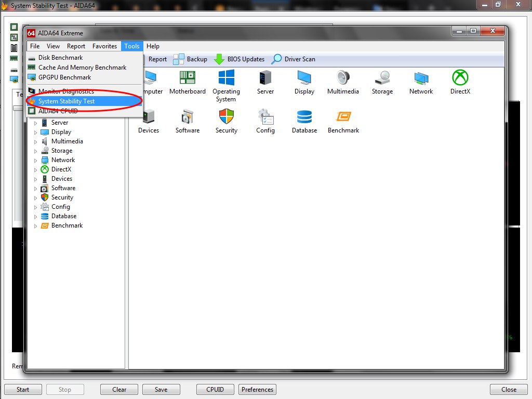The image size is (532, 399).
Task: Expand the Display tree node
Action: [36, 132]
